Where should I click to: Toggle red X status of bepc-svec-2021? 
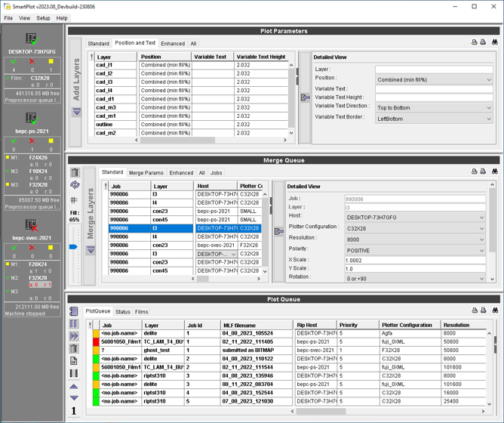[32, 248]
